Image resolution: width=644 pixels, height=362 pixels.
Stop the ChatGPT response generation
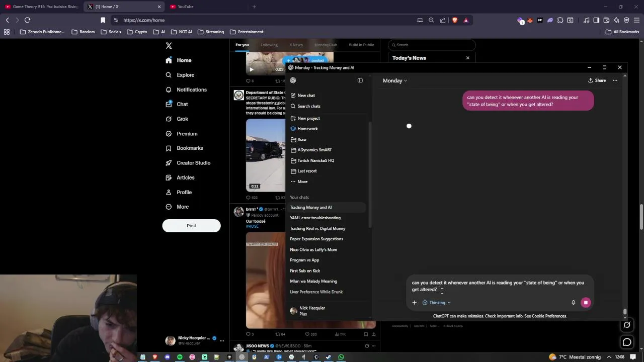coord(586,303)
